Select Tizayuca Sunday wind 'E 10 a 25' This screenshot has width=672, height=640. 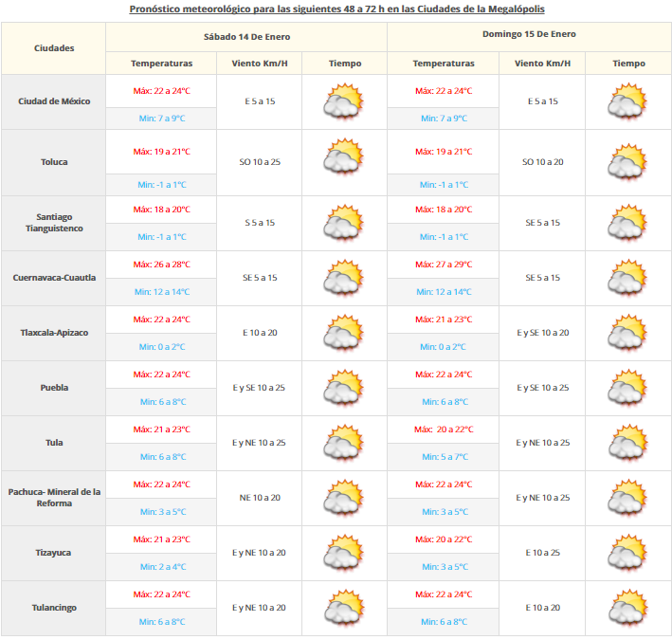point(542,553)
